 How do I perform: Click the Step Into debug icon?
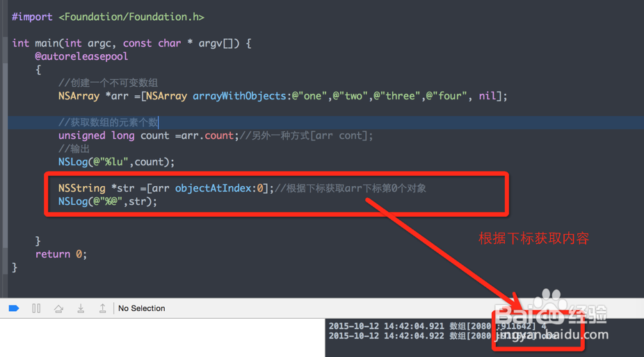[x=81, y=308]
